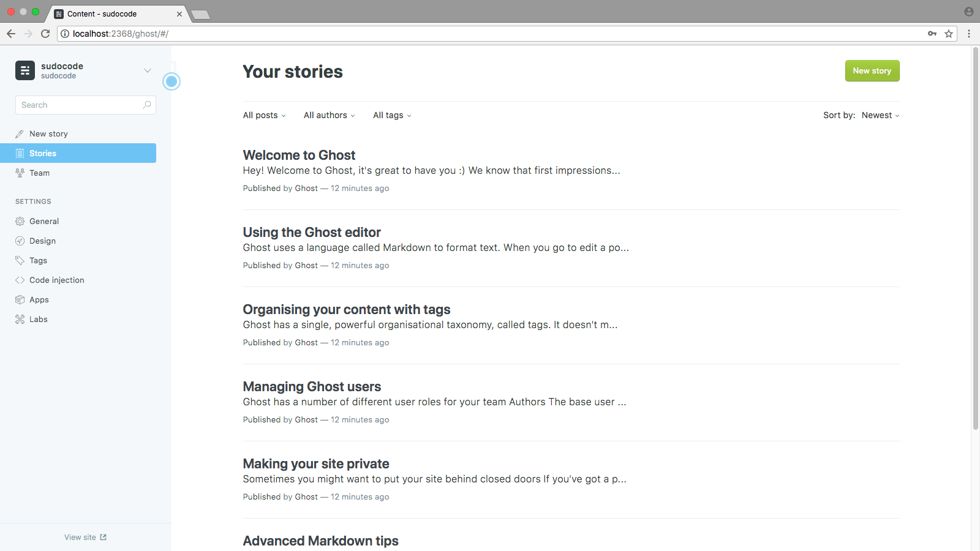Viewport: 980px width, 551px height.
Task: Open the All tags filter dropdown
Action: [x=392, y=115]
